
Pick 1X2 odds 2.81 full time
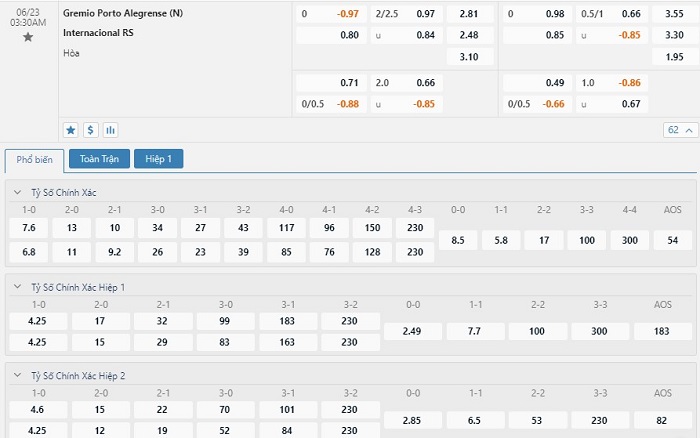click(469, 14)
